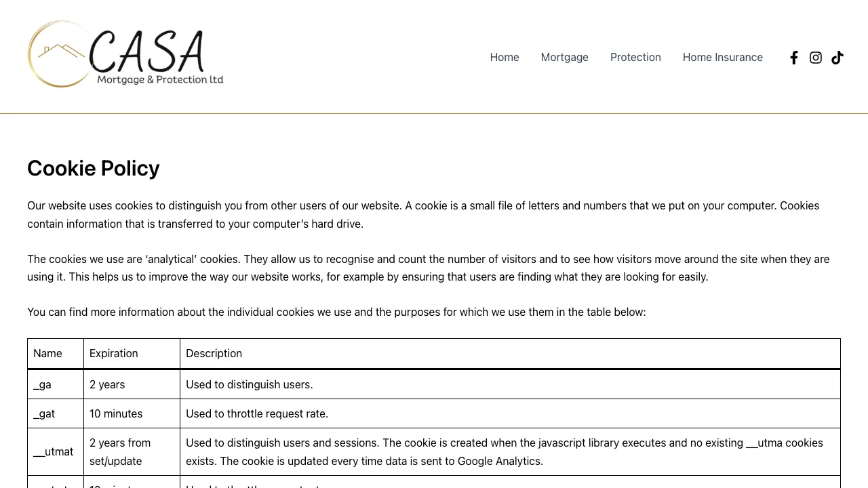This screenshot has height=488, width=868.
Task: Click the 10 minutes expiration cell
Action: point(116,413)
